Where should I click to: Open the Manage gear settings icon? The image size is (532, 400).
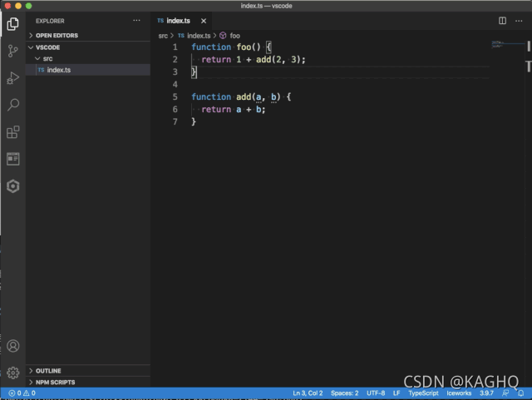point(13,373)
